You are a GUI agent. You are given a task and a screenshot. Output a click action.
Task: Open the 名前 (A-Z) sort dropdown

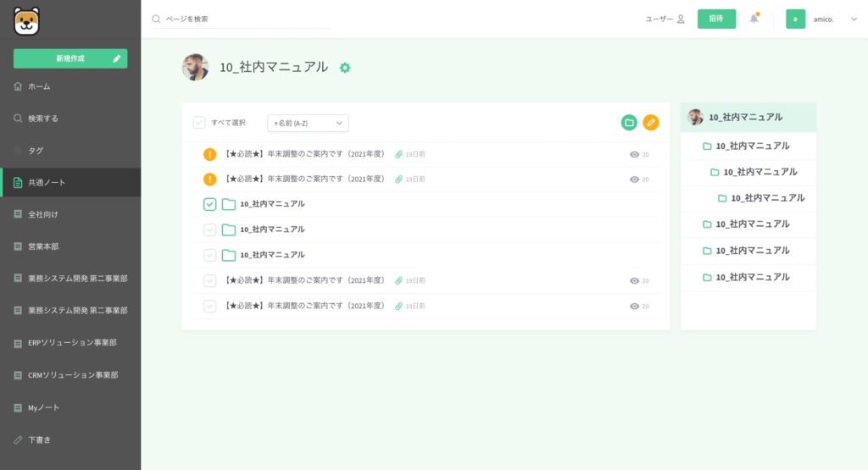coord(308,123)
